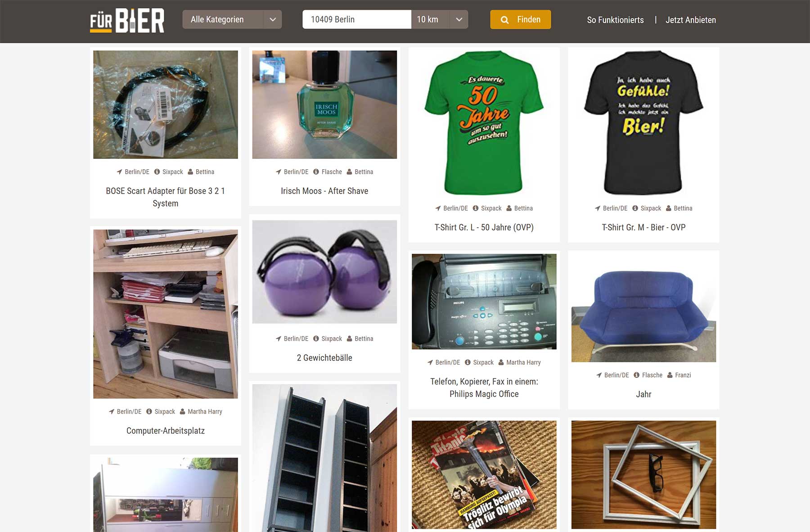Click the magnifier icon in Finden button

point(505,20)
